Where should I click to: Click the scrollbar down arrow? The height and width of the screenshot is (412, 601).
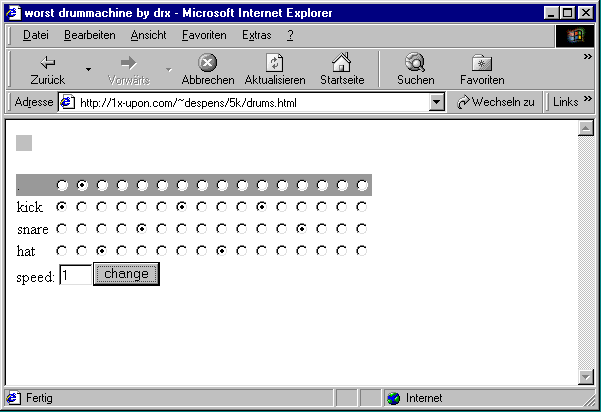586,377
